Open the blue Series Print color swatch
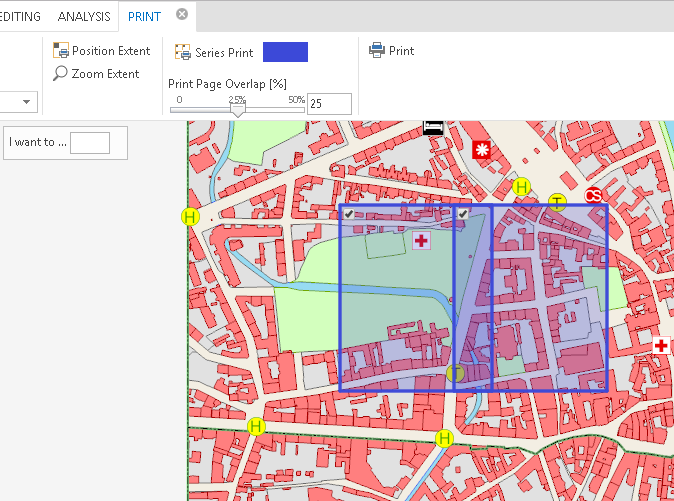The image size is (674, 501). point(285,52)
